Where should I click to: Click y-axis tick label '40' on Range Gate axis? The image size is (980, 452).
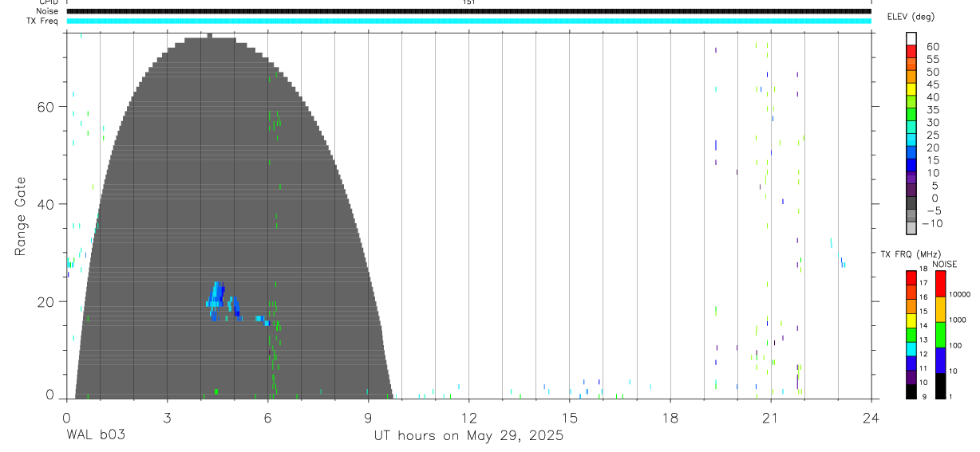click(x=46, y=204)
